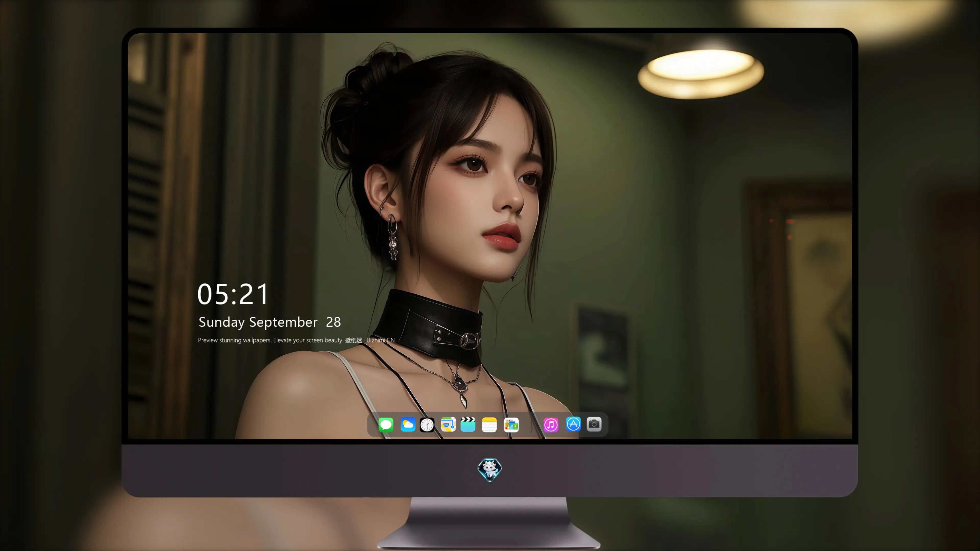The width and height of the screenshot is (980, 551).
Task: Open the Camera app in the dock
Action: click(x=594, y=424)
